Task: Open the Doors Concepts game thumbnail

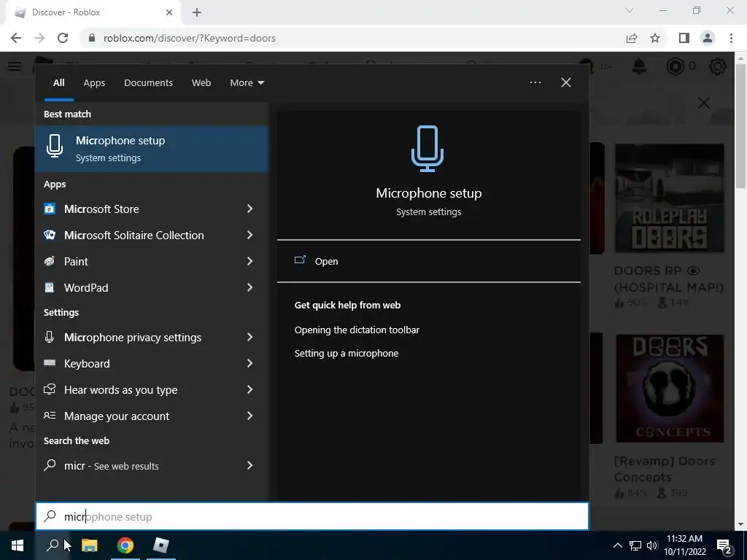Action: [670, 389]
